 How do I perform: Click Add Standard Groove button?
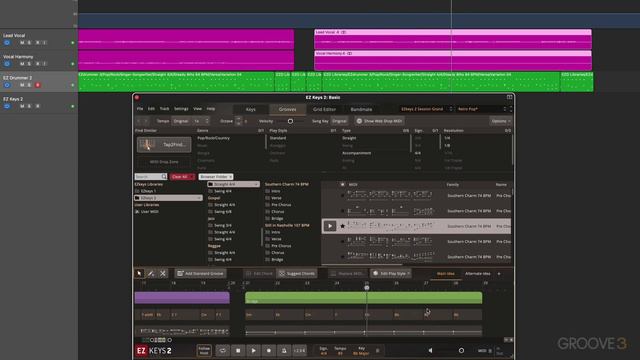point(200,273)
